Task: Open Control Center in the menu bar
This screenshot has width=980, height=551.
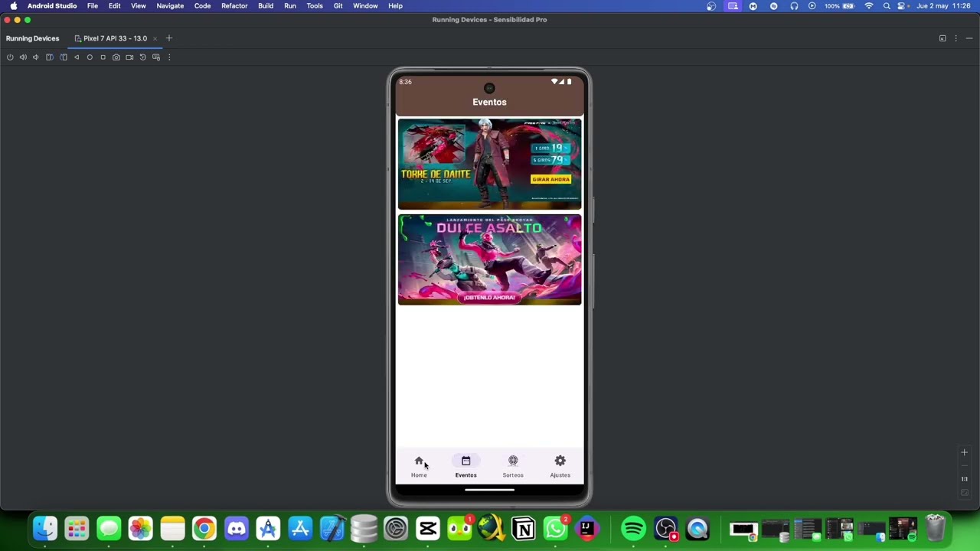Action: pyautogui.click(x=903, y=6)
